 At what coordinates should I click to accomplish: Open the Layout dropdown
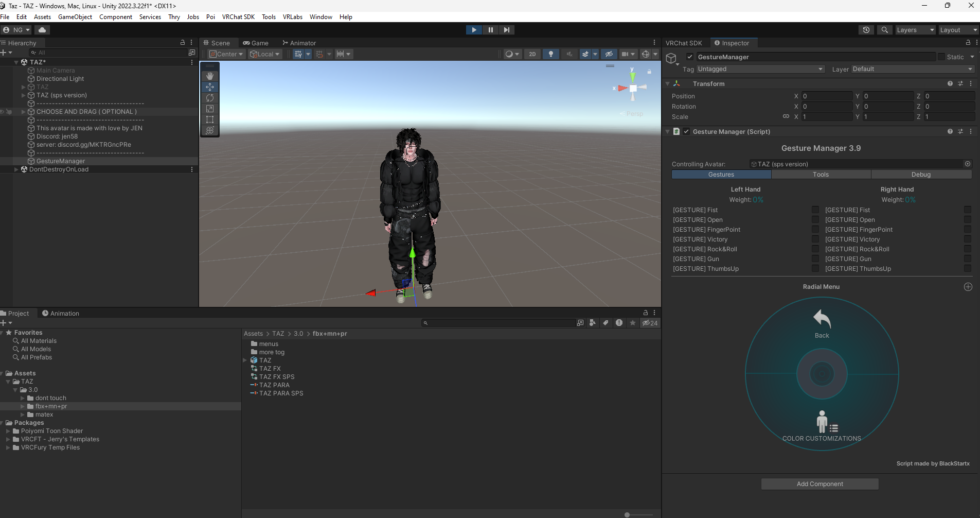[x=958, y=30]
